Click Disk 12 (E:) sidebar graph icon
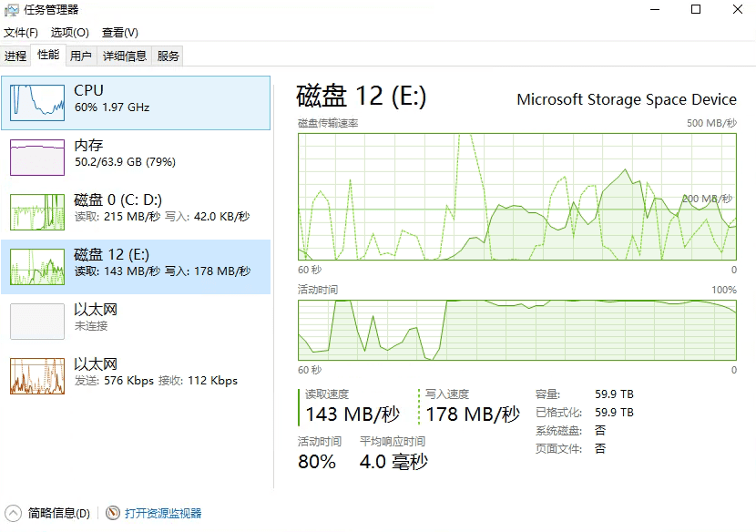This screenshot has width=756, height=532. [x=37, y=267]
